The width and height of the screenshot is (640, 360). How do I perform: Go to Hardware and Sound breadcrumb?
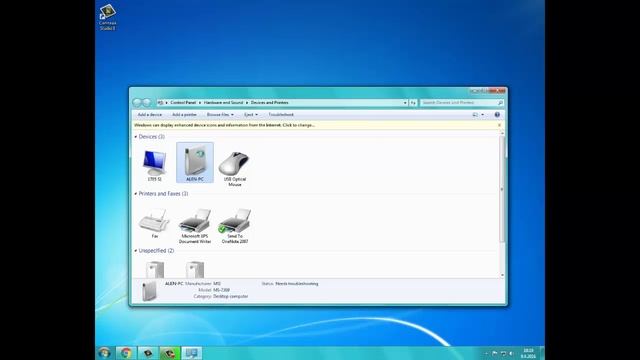tap(223, 103)
